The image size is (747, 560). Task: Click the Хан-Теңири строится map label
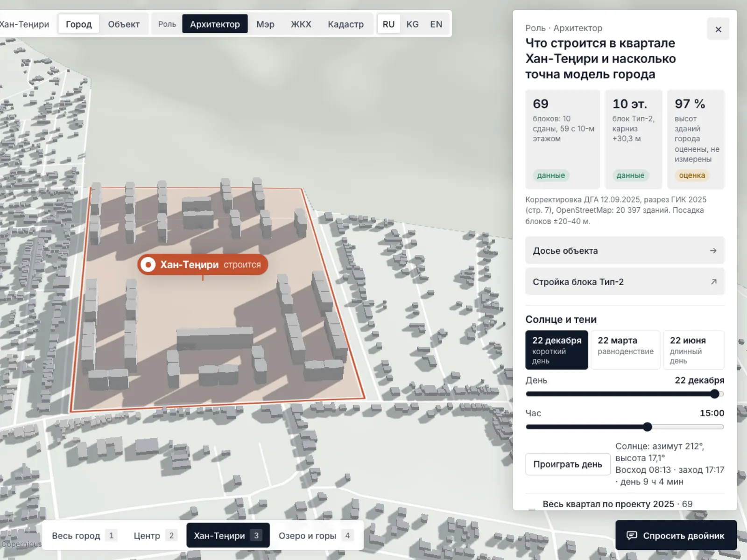pos(203,265)
